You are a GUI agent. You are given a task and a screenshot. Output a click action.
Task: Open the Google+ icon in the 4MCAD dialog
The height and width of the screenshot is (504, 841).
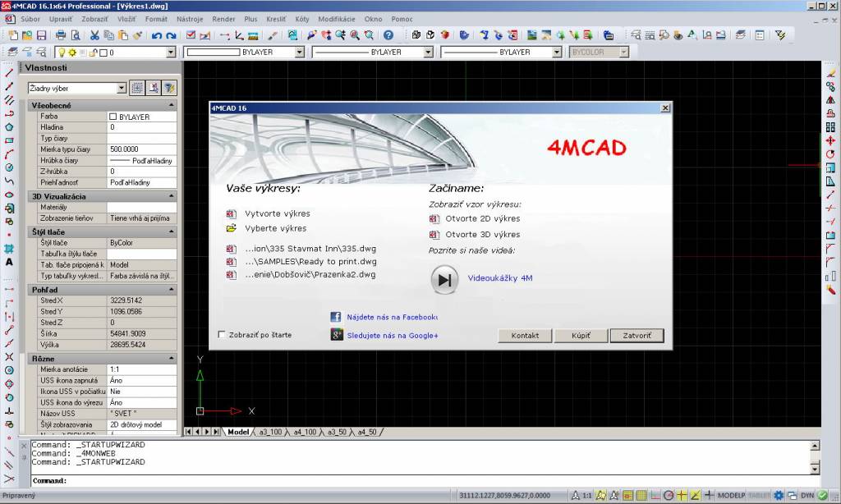336,335
